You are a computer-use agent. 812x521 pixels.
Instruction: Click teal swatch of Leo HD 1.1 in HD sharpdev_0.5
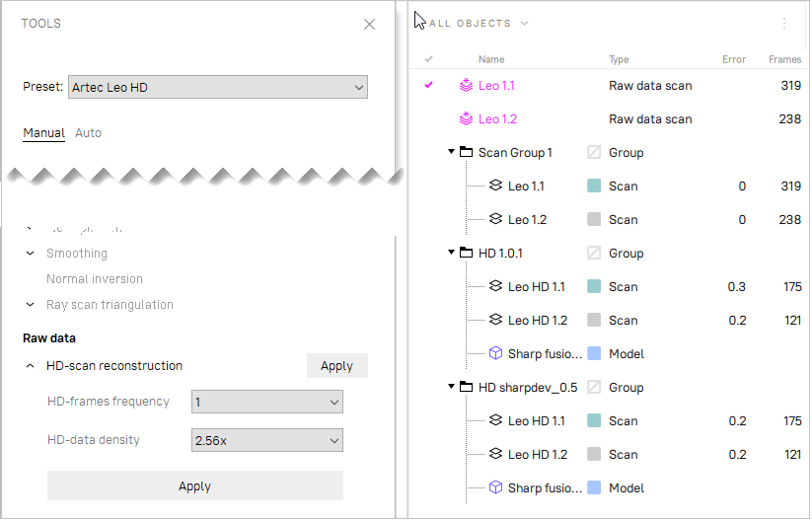(x=594, y=420)
